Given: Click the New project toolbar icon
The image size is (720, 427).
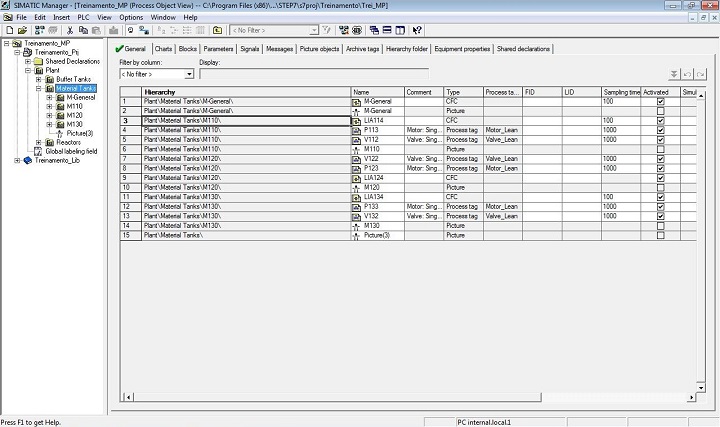Looking at the screenshot, I should click(9, 30).
